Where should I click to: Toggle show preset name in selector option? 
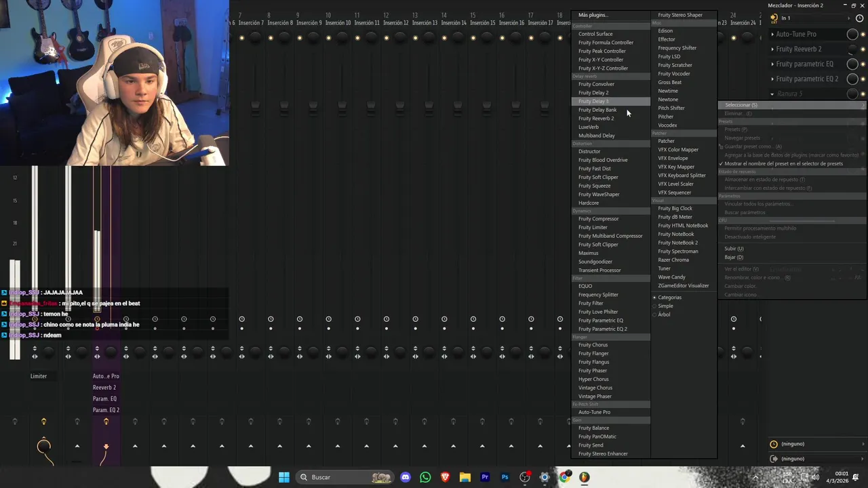pyautogui.click(x=783, y=163)
